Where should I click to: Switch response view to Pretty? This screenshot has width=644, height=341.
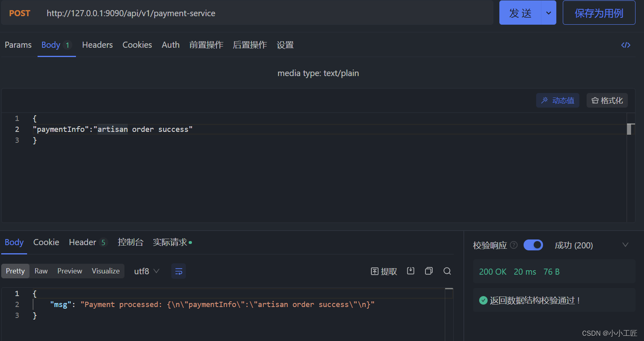(15, 271)
